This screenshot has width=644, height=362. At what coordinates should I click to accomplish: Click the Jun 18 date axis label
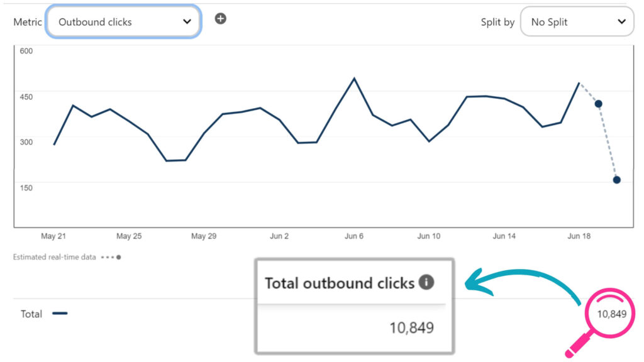point(579,236)
